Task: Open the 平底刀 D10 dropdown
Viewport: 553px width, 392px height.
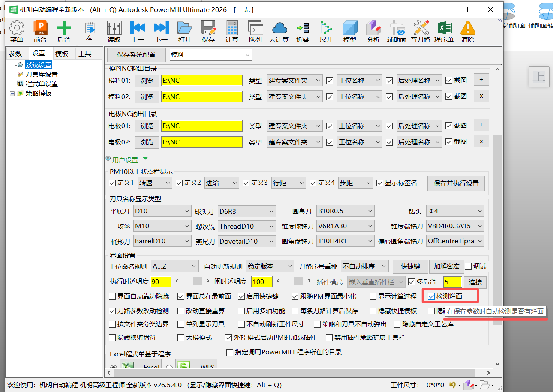Action: 162,211
